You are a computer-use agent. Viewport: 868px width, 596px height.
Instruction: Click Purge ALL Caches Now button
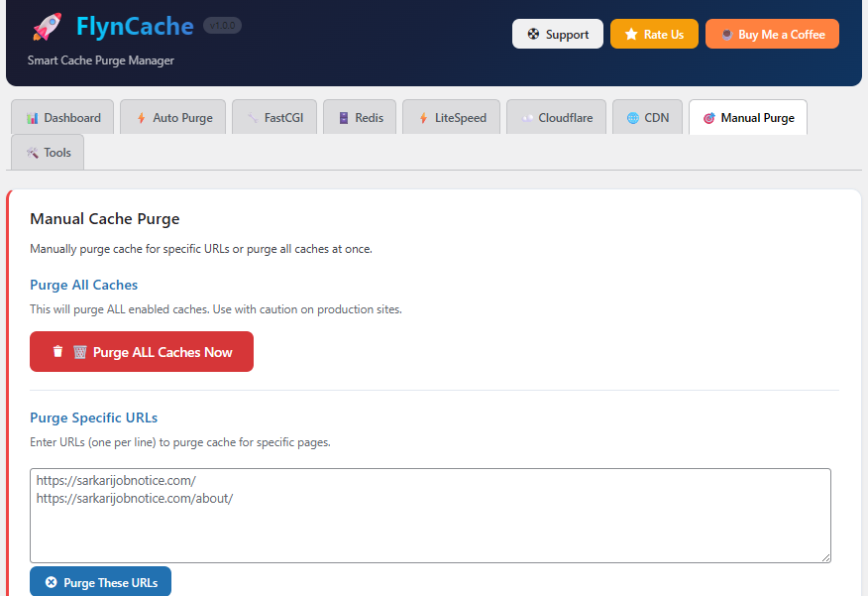click(142, 352)
